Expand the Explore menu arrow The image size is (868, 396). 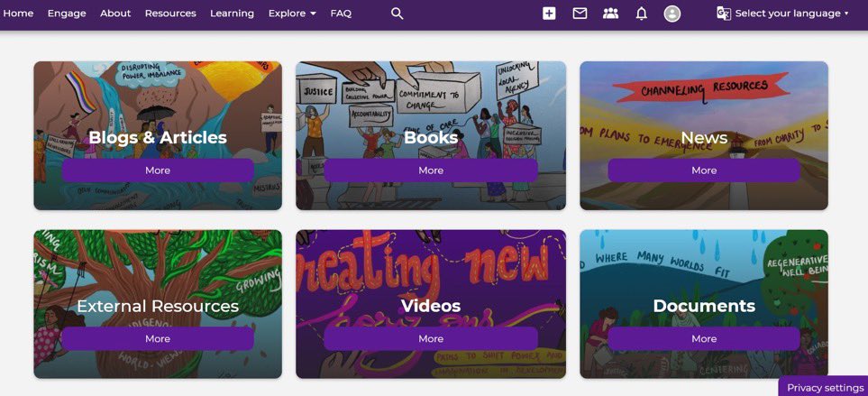tap(314, 14)
